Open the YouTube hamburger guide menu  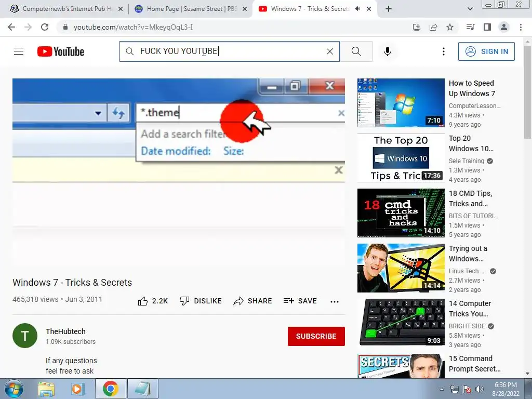(x=19, y=51)
